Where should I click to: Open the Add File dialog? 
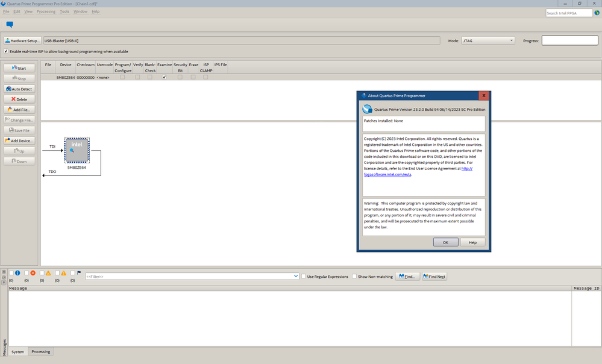(19, 110)
